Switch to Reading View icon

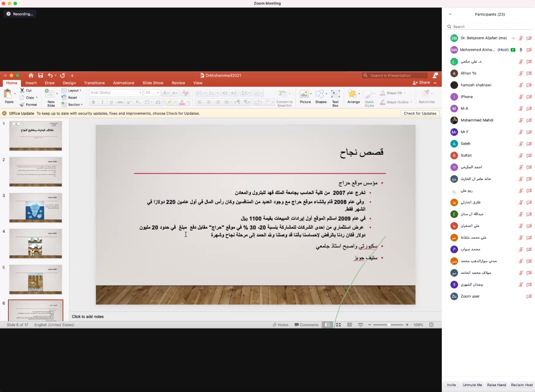(x=349, y=325)
